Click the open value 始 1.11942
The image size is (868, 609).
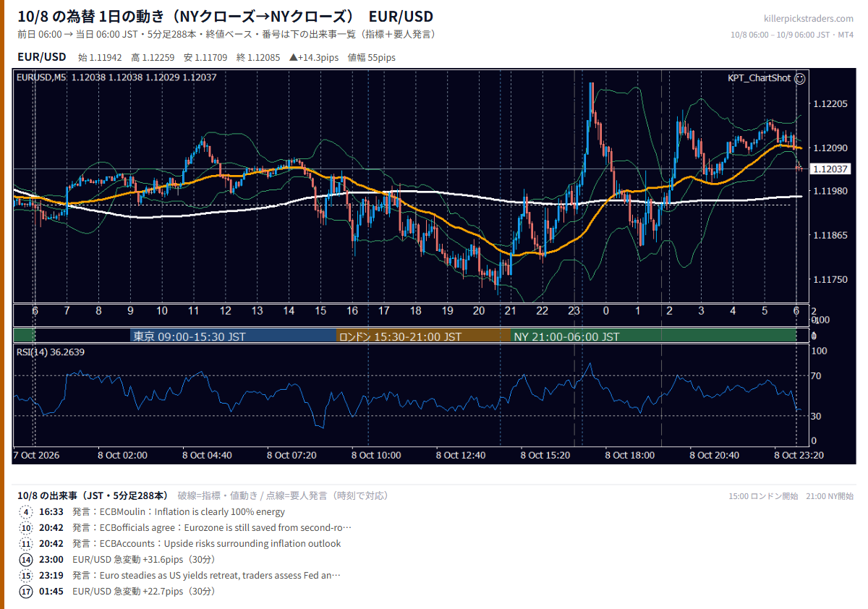101,58
